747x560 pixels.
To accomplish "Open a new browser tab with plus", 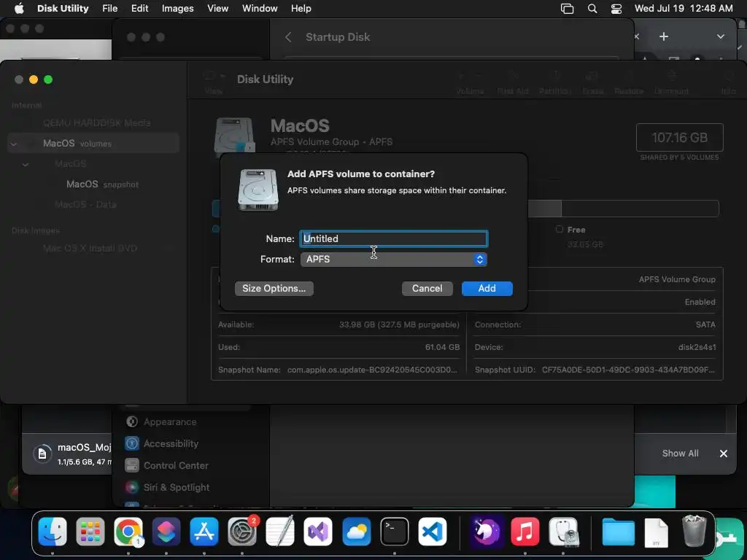I will (664, 36).
